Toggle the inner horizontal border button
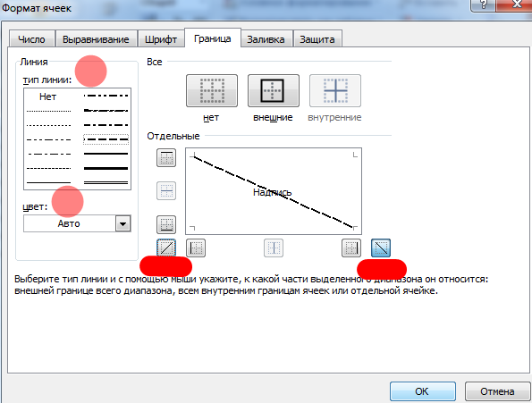 (166, 191)
